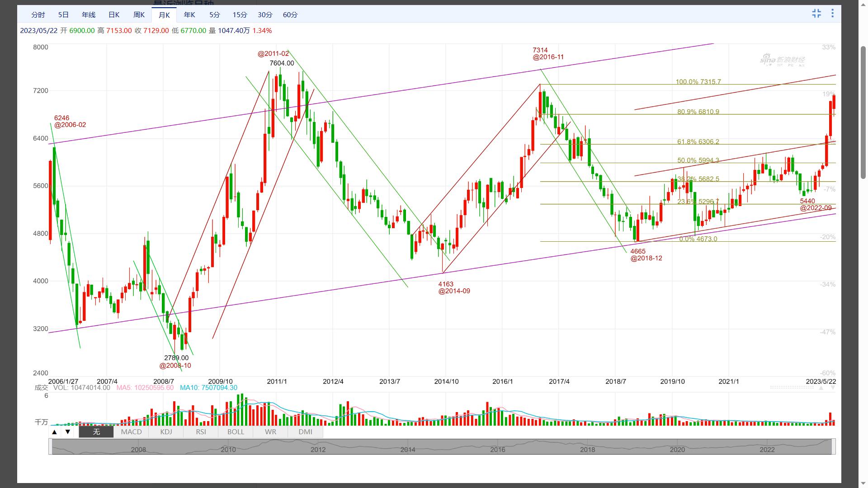The width and height of the screenshot is (868, 488).
Task: Click the up triangle indicator arrow
Action: pos(54,432)
